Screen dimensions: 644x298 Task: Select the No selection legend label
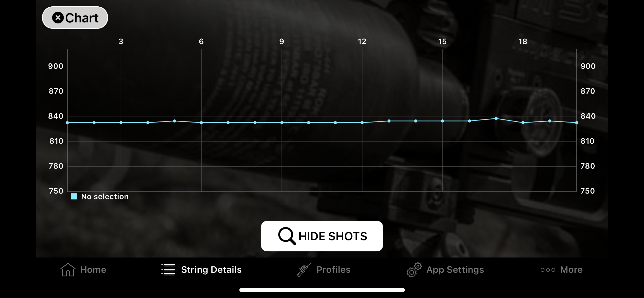pyautogui.click(x=105, y=196)
